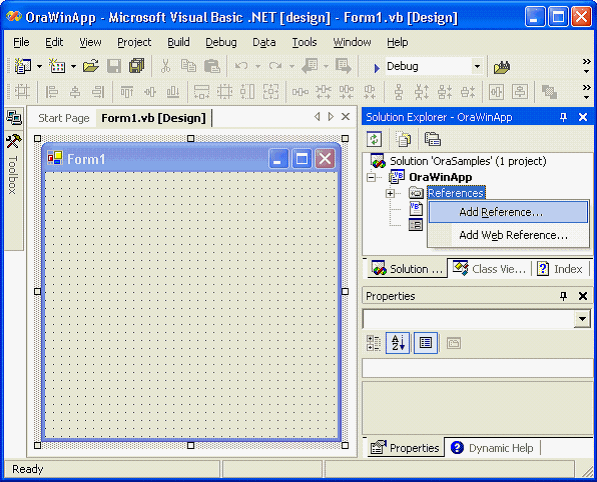Viewport: 597px width, 482px height.
Task: Toggle Categorized view in Properties panel
Action: pyautogui.click(x=374, y=343)
